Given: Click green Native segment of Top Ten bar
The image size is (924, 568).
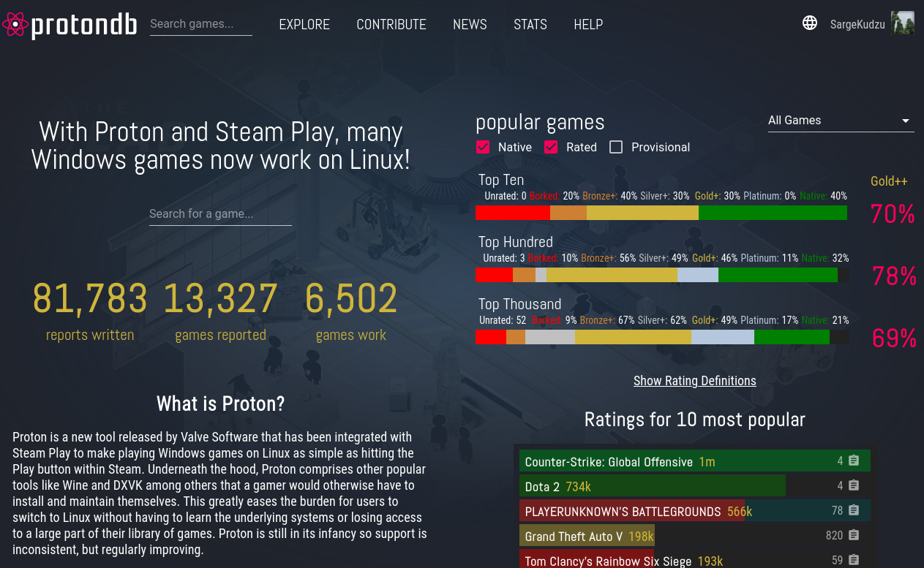Looking at the screenshot, I should click(x=773, y=213).
